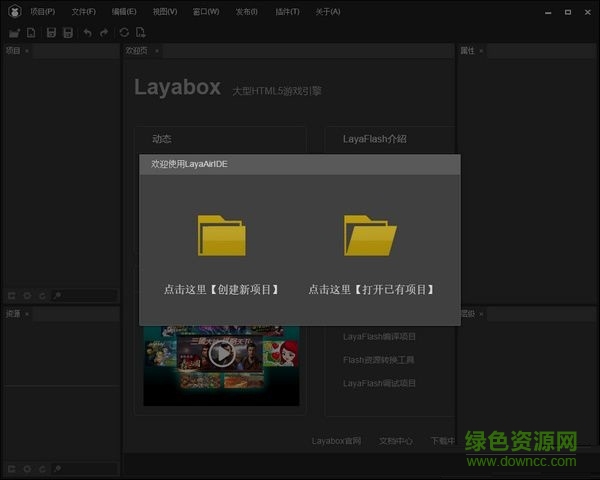Click the folder icon in project panel footer
Screen dimensions: 600x480
pyautogui.click(x=12, y=296)
